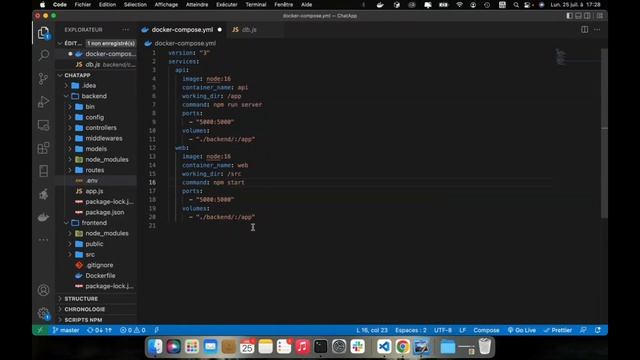Toggle primary sidebar layout button
Viewport: 640px width, 360px height.
(569, 16)
